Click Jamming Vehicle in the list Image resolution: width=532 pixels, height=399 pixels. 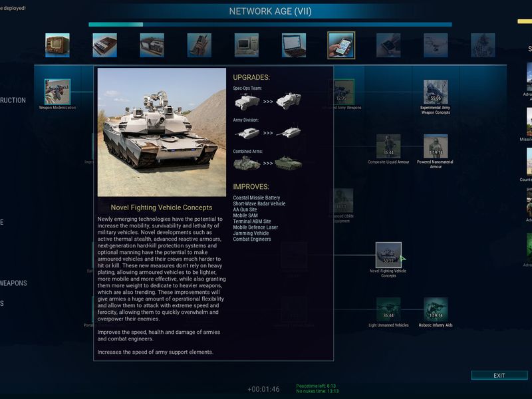tap(251, 233)
